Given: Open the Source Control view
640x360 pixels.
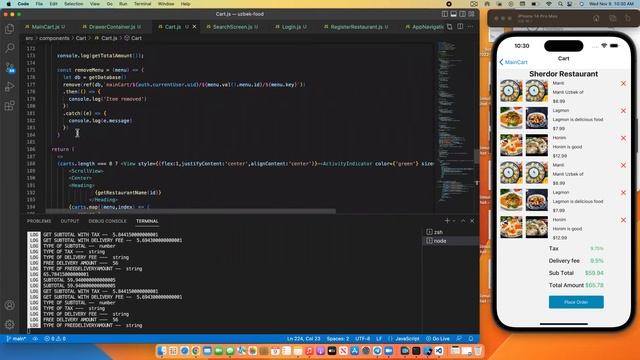Looking at the screenshot, I should pos(9,67).
